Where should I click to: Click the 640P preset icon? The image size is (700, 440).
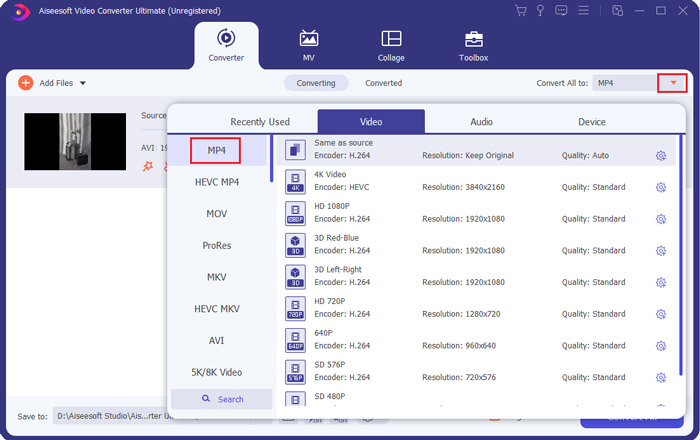(295, 340)
